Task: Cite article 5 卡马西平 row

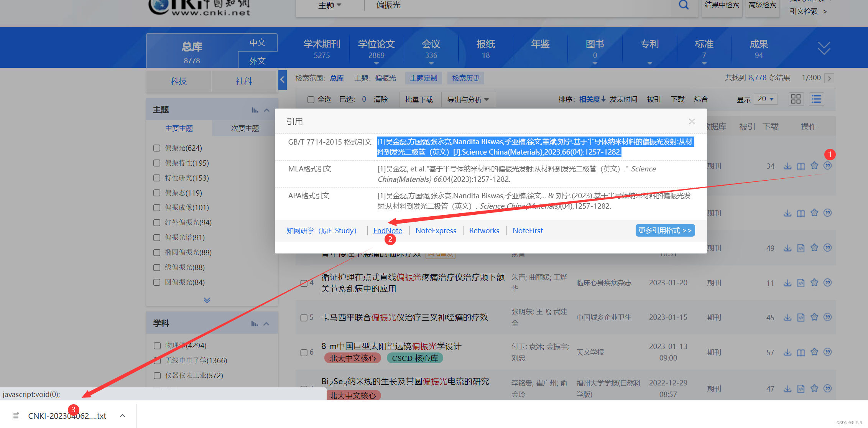Action: click(x=828, y=317)
